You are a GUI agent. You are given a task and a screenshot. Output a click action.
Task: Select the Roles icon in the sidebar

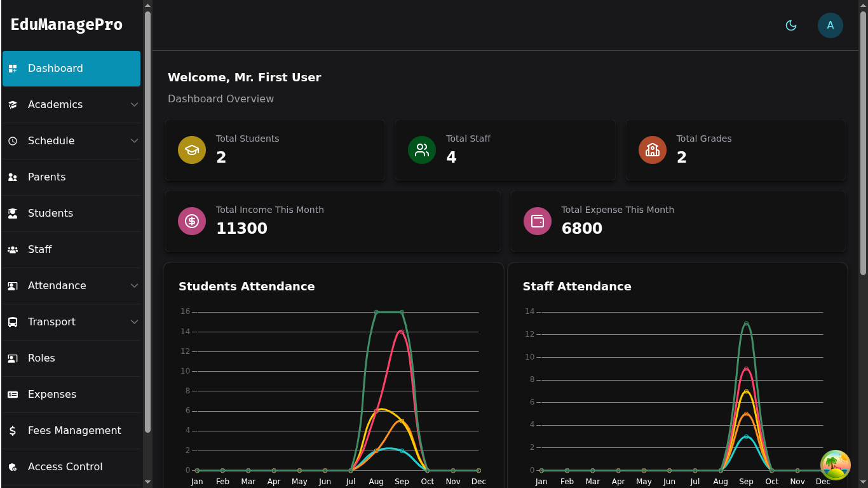click(13, 358)
